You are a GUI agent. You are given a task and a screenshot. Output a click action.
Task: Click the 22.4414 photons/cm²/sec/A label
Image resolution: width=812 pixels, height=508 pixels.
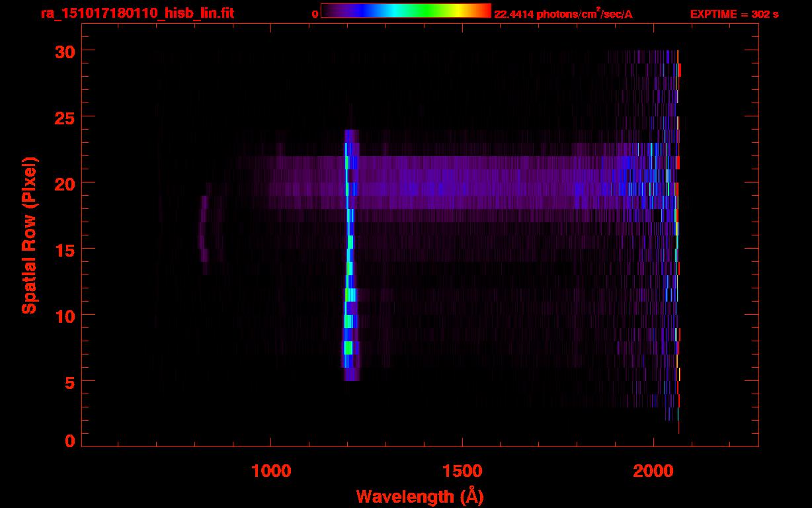click(x=563, y=14)
